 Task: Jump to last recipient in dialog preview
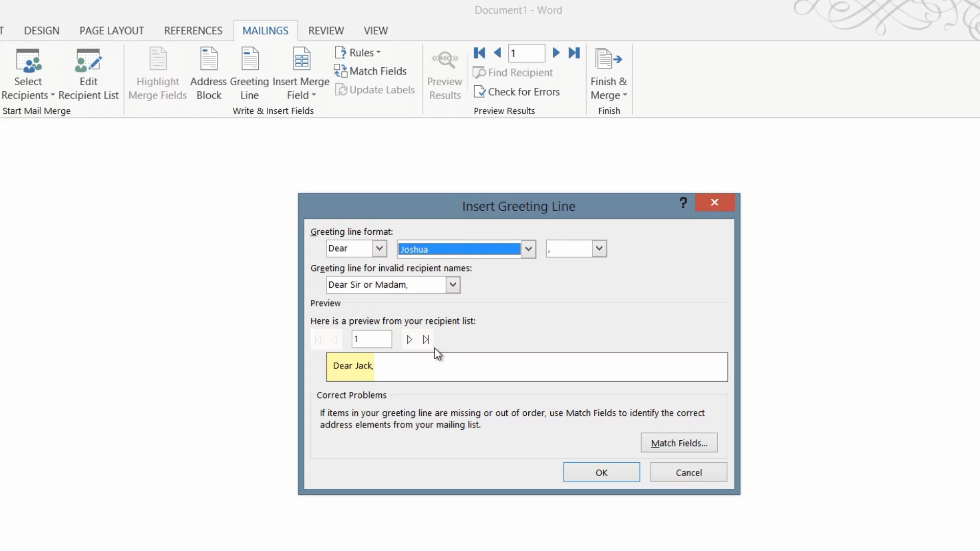(x=426, y=340)
